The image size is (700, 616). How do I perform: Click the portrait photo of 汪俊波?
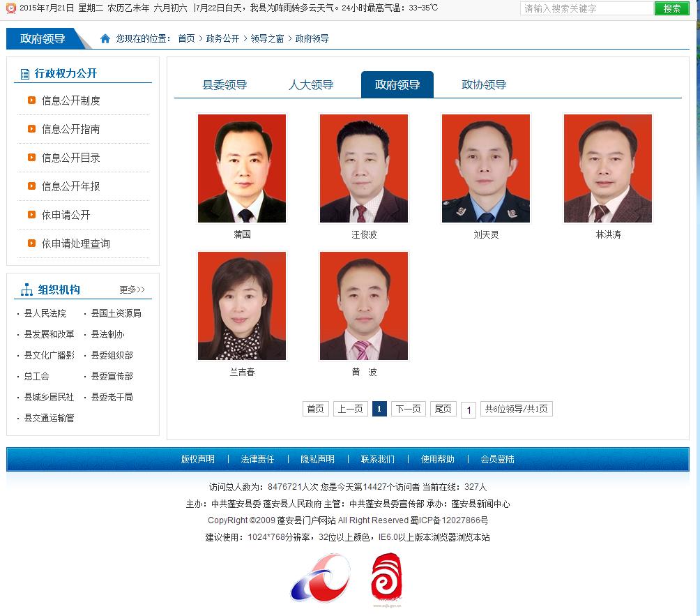click(x=364, y=168)
